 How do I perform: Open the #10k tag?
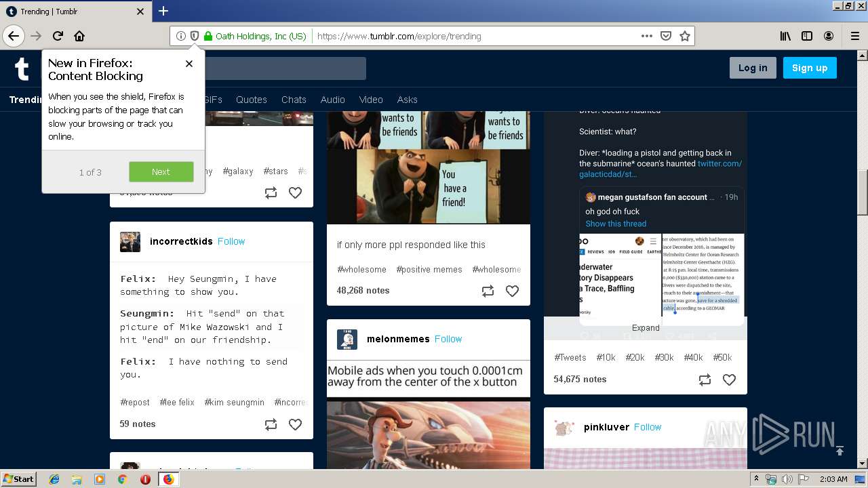click(x=606, y=357)
